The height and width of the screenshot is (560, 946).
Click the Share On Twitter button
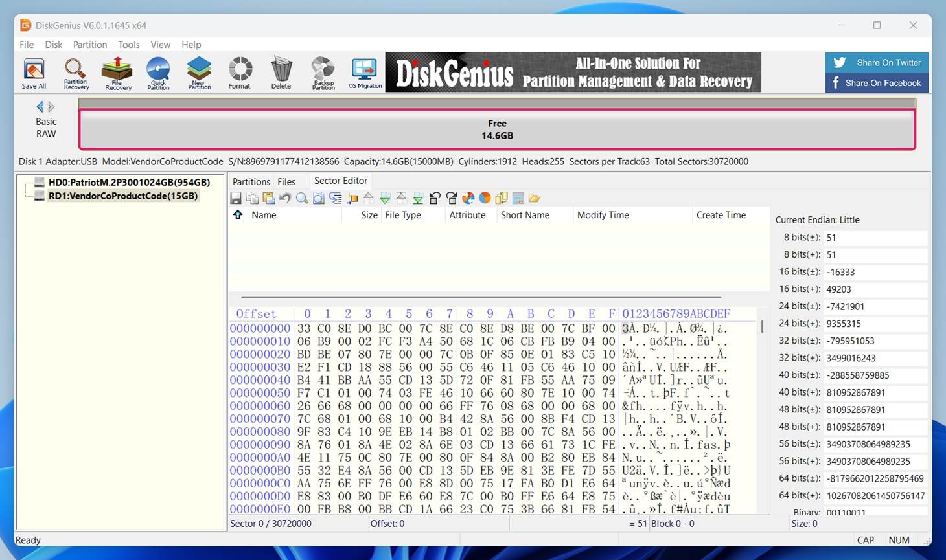pos(877,63)
